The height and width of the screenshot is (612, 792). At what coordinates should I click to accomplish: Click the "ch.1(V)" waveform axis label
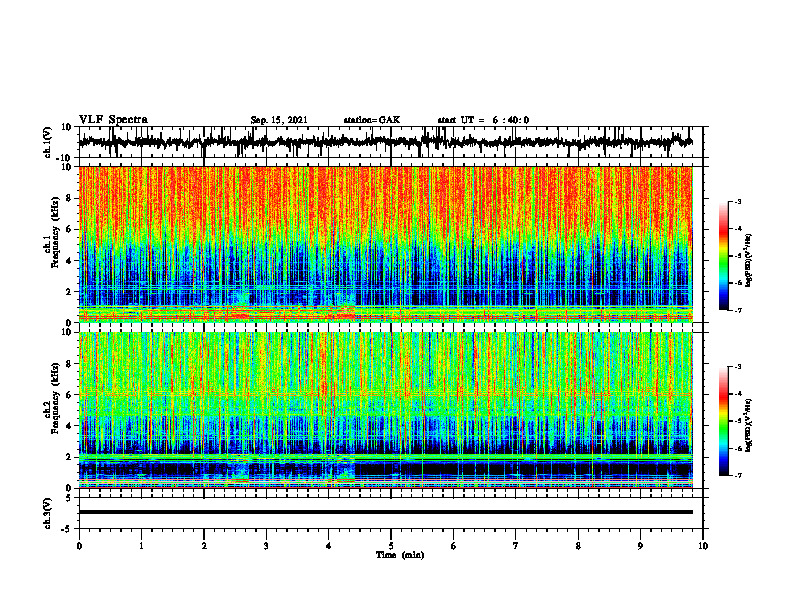[48, 142]
